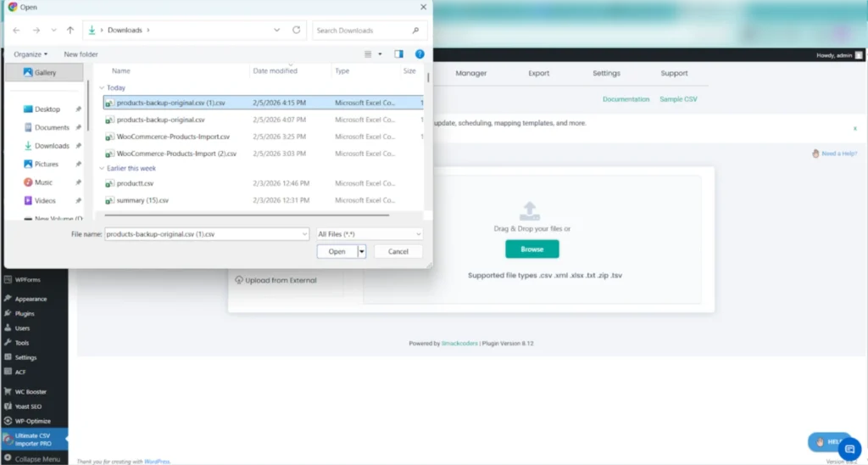Click the upload arrow icon above Drag & Drop
The height and width of the screenshot is (465, 868).
pos(530,211)
